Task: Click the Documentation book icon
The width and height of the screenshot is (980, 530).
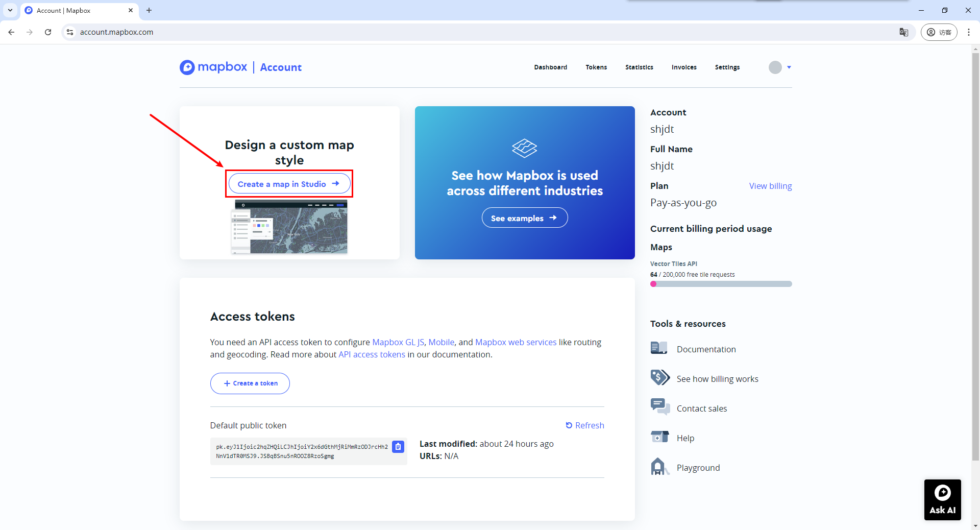Action: [659, 348]
